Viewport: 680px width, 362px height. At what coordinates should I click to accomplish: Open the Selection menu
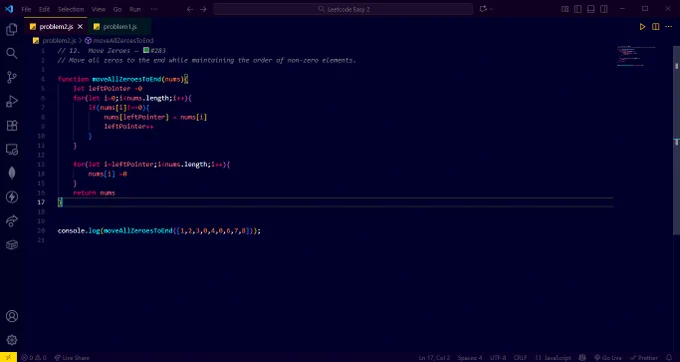(x=71, y=9)
